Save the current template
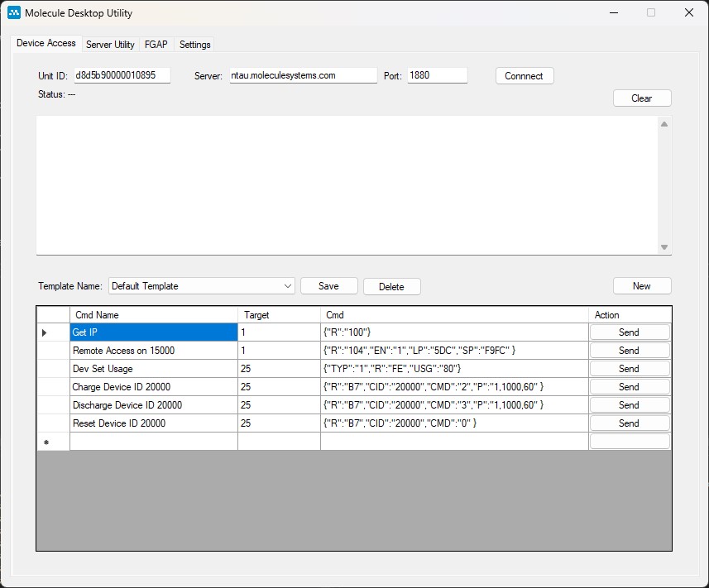The width and height of the screenshot is (709, 588). tap(328, 286)
